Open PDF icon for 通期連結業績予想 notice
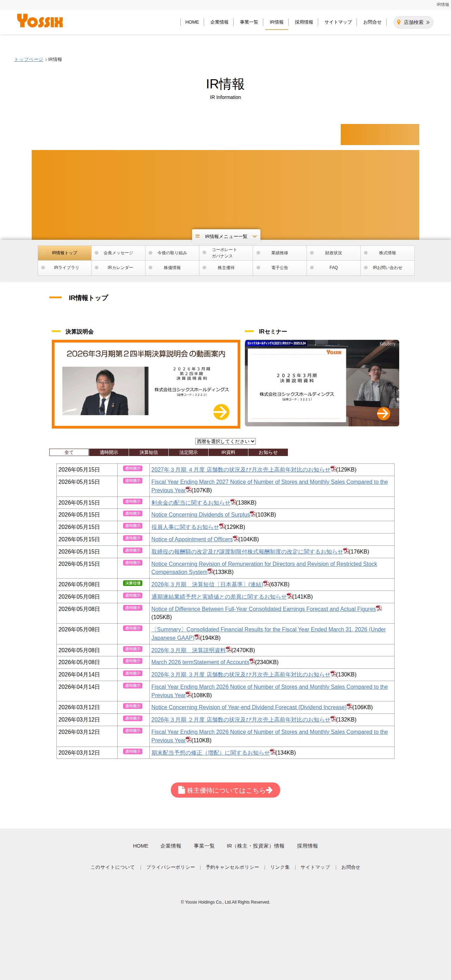The height and width of the screenshot is (980, 451). pyautogui.click(x=290, y=596)
